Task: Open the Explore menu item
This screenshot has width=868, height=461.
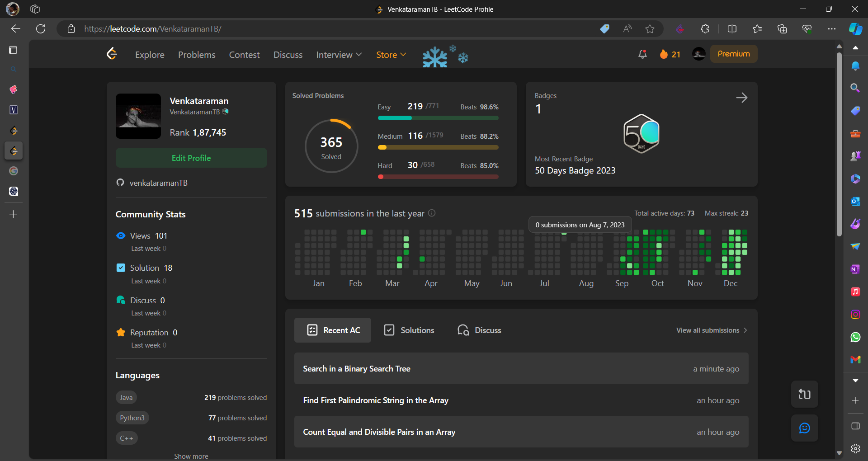Action: click(x=150, y=55)
